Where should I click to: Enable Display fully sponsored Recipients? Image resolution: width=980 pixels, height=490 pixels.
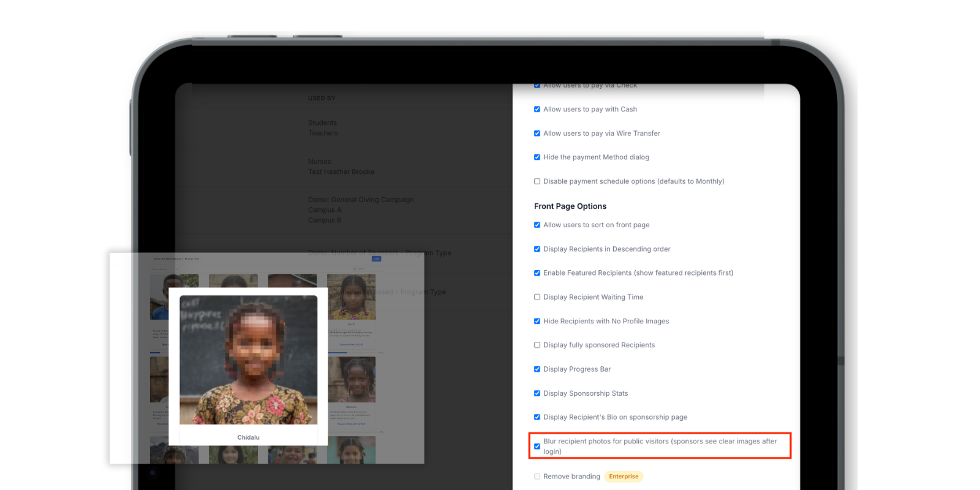click(537, 345)
